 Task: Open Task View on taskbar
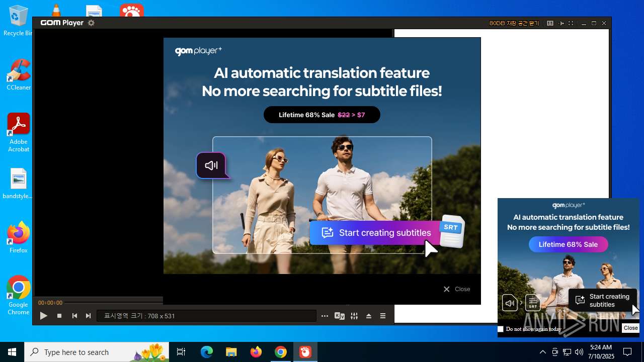(x=181, y=352)
